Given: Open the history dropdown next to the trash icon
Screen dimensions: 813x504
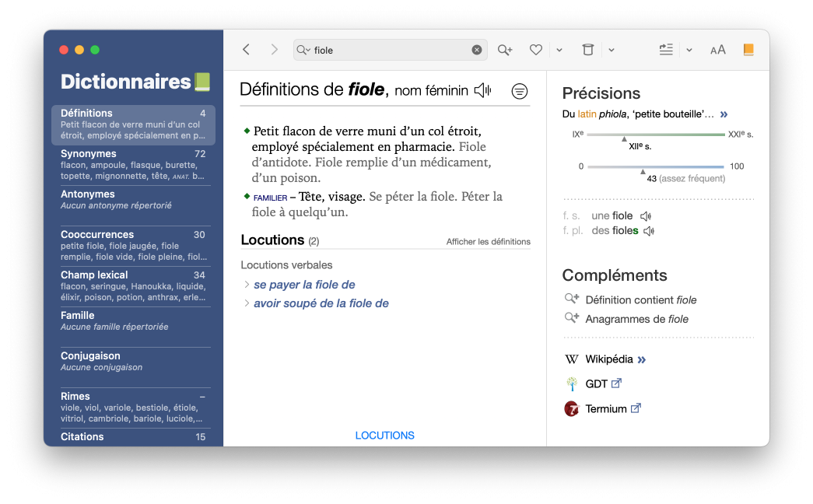Looking at the screenshot, I should [x=612, y=50].
